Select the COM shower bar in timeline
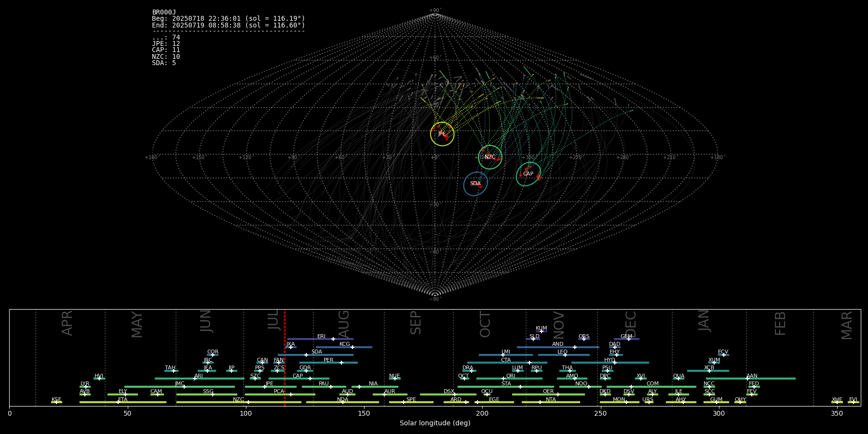This screenshot has height=434, width=868. 651,387
